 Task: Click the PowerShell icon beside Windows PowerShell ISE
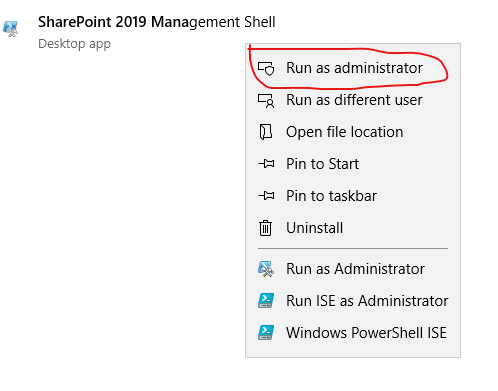click(266, 333)
